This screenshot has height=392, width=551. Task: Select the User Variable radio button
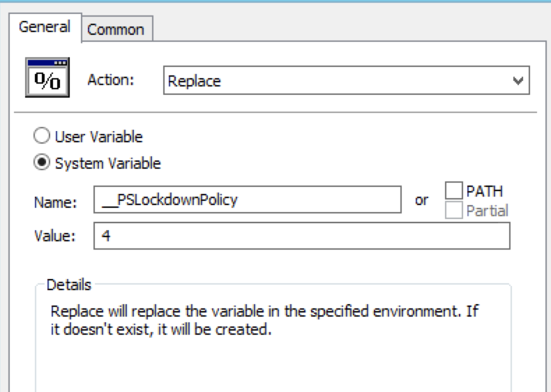(43, 137)
